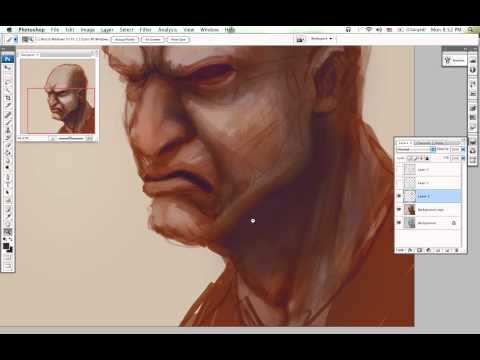Click the trash icon in Layers panel
The image size is (480, 360).
(457, 250)
